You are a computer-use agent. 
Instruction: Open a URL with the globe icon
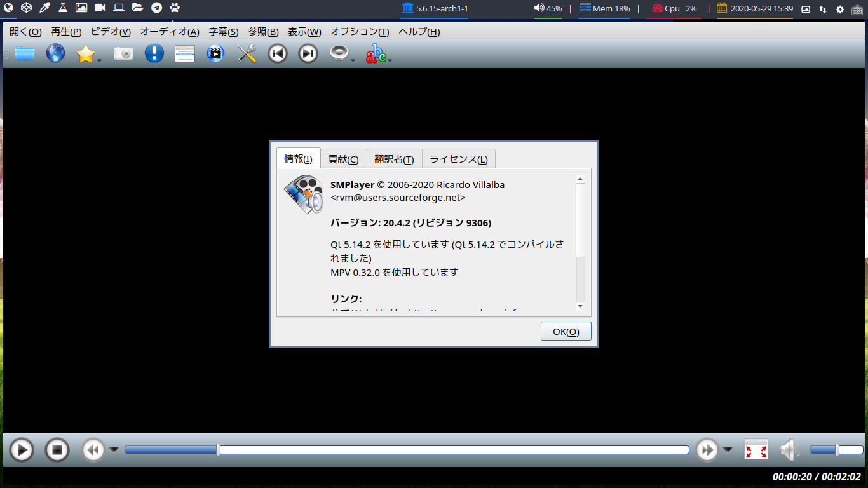click(55, 53)
